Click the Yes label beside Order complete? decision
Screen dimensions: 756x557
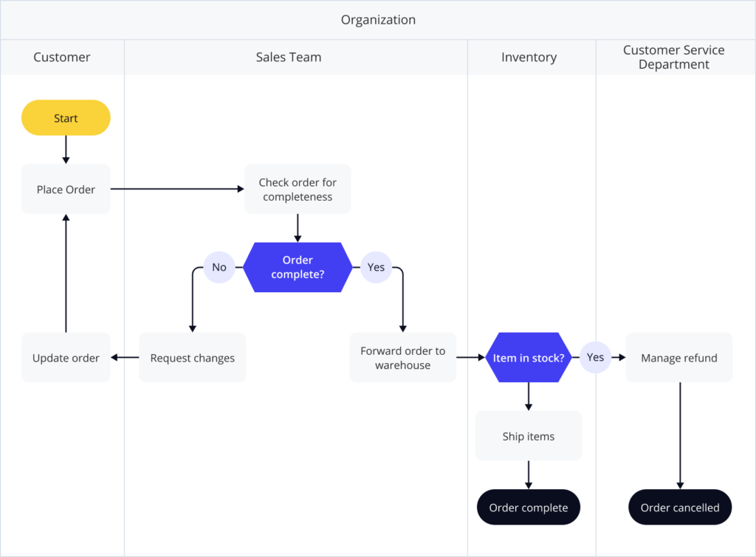coord(376,267)
